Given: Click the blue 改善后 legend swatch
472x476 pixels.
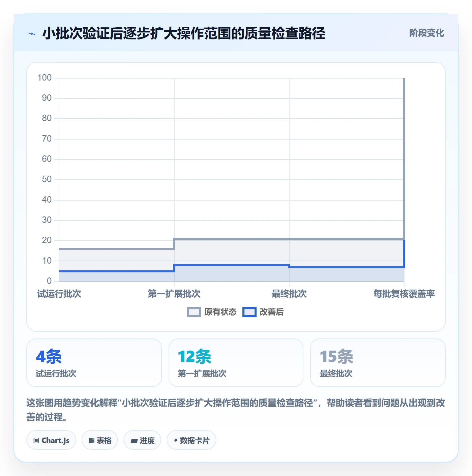Looking at the screenshot, I should point(249,312).
